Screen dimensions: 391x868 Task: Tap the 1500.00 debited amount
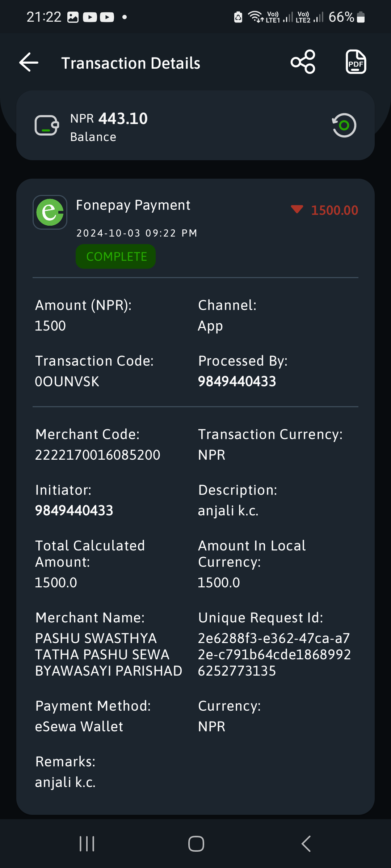pos(335,210)
